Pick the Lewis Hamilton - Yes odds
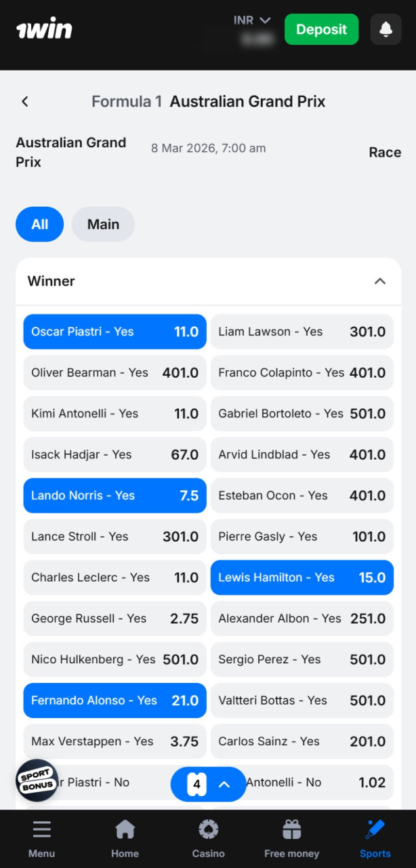416x868 pixels. (301, 577)
